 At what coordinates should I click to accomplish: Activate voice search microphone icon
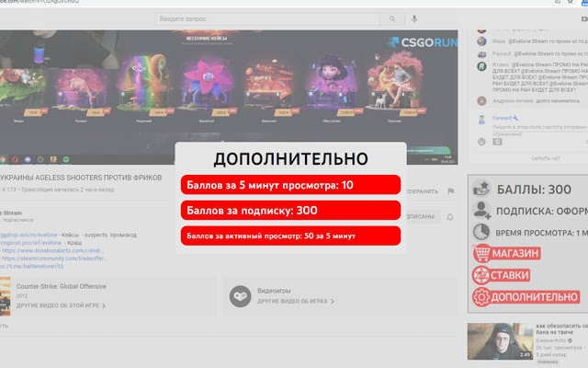click(414, 18)
